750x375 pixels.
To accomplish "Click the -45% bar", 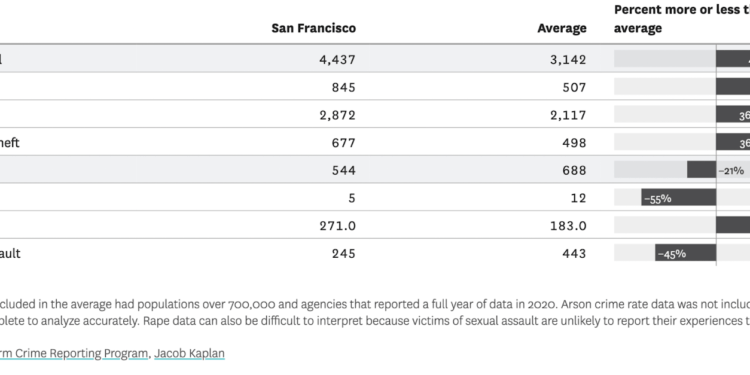I will pos(685,253).
